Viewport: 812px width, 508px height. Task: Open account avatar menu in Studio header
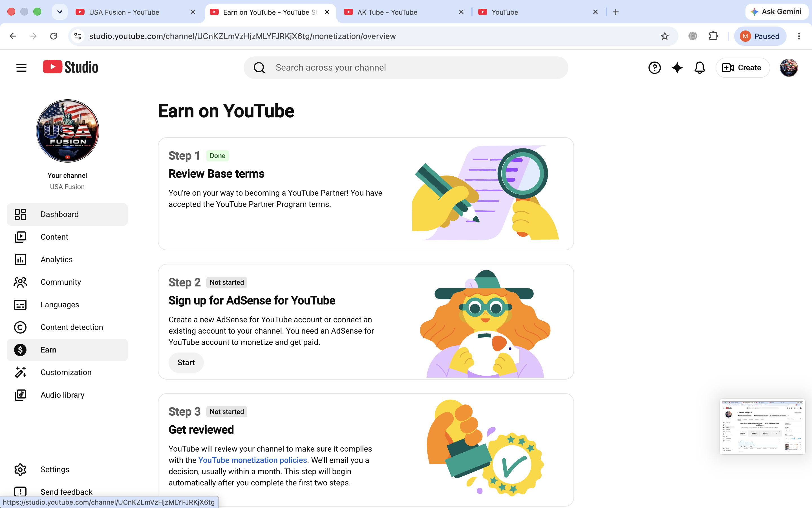point(789,68)
